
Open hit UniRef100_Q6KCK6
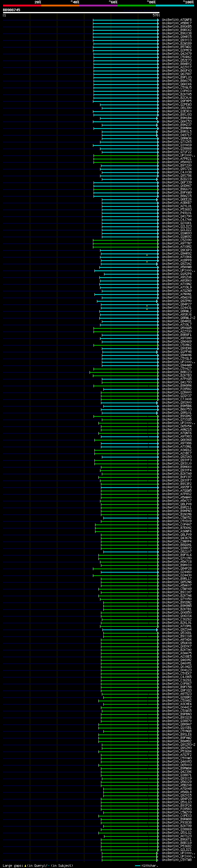177,84
